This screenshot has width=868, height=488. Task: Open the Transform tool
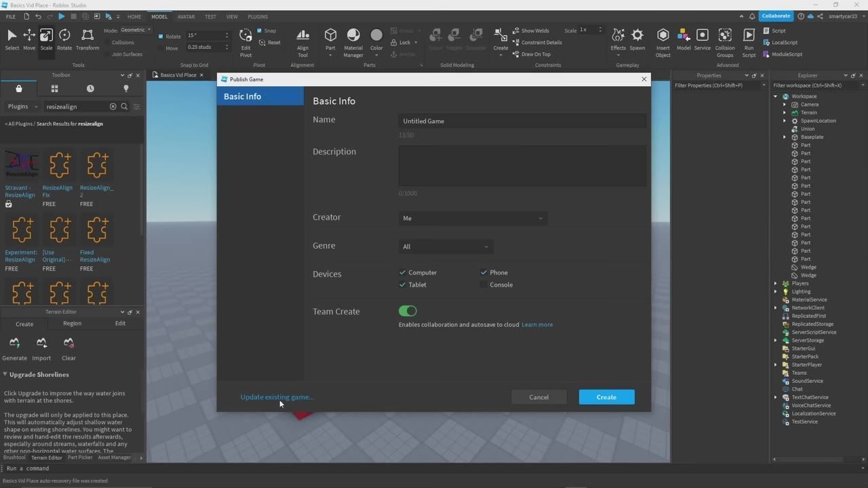click(x=87, y=39)
